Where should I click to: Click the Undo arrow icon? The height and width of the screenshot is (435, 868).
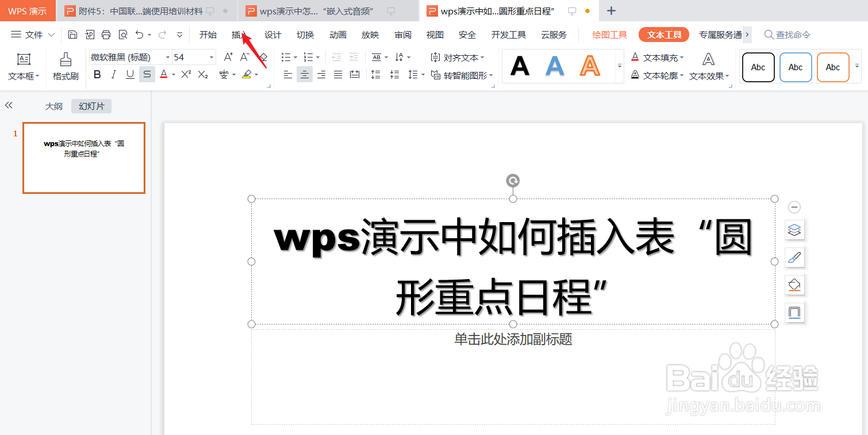pyautogui.click(x=140, y=35)
